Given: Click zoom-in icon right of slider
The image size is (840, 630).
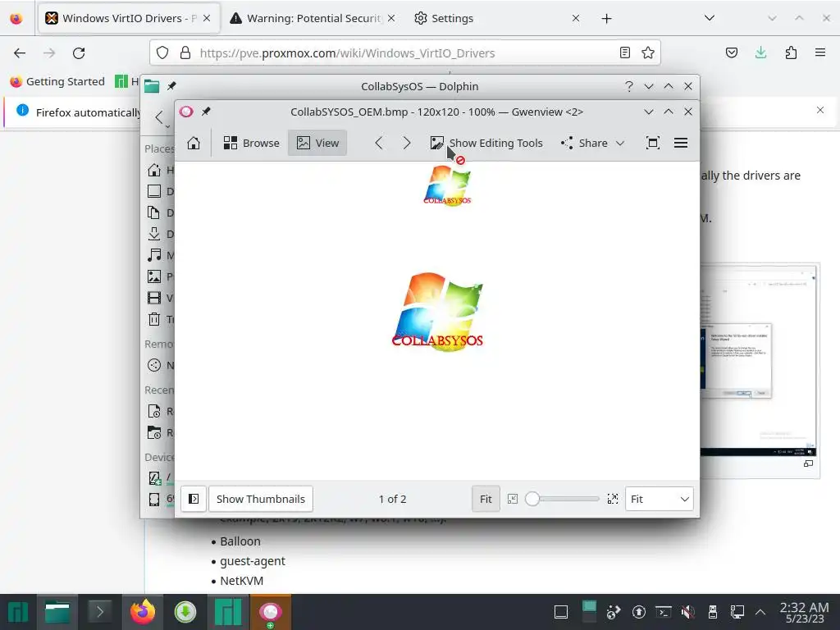Looking at the screenshot, I should 613,499.
